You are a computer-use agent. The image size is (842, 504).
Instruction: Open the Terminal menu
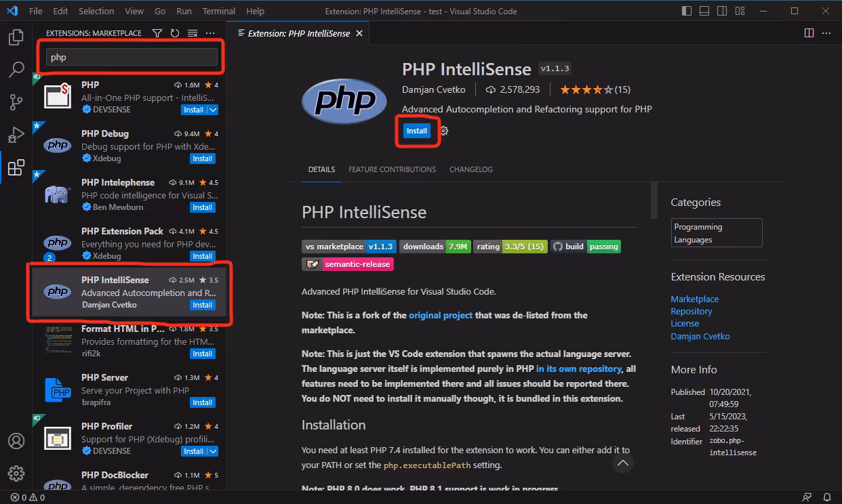(219, 11)
